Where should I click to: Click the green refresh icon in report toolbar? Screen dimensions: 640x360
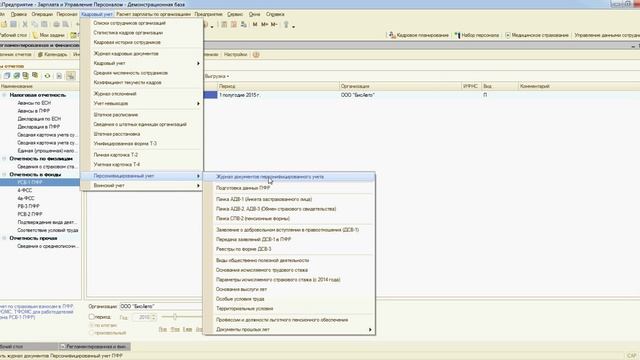[x=47, y=76]
